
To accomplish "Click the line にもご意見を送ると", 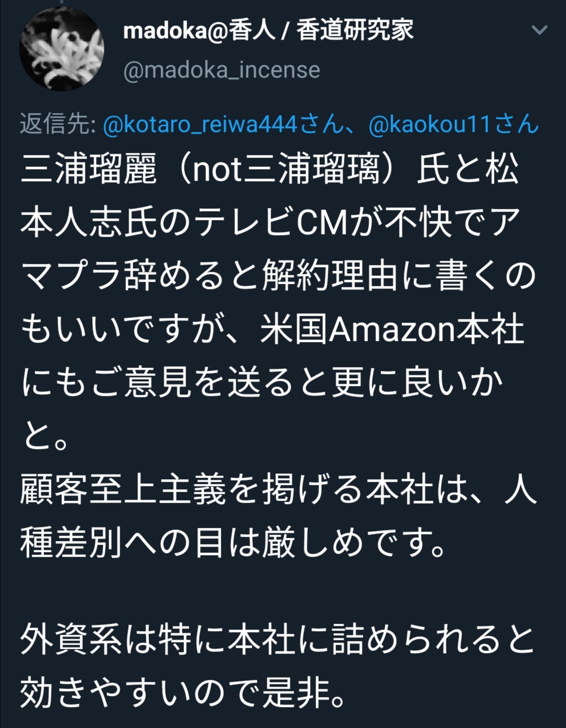I will tap(262, 382).
